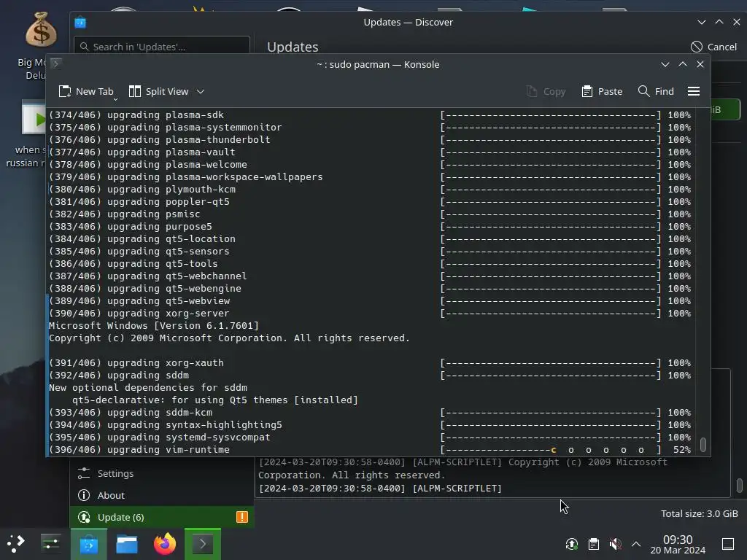This screenshot has height=560, width=747.
Task: Click the vim-runtime progress bar at 52%
Action: coord(551,449)
